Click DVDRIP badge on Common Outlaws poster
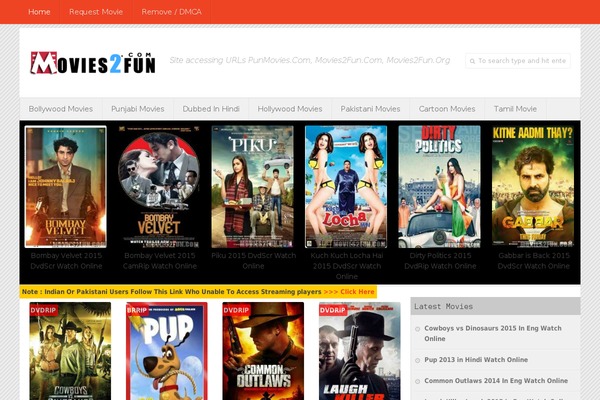This screenshot has width=600, height=400. (x=236, y=310)
